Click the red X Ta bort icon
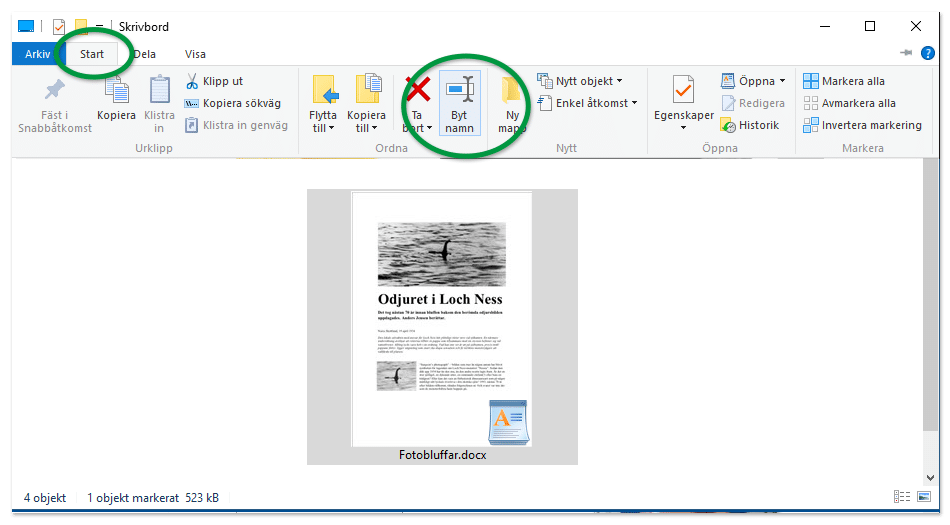Viewport: 950px width, 525px height. coord(417,90)
